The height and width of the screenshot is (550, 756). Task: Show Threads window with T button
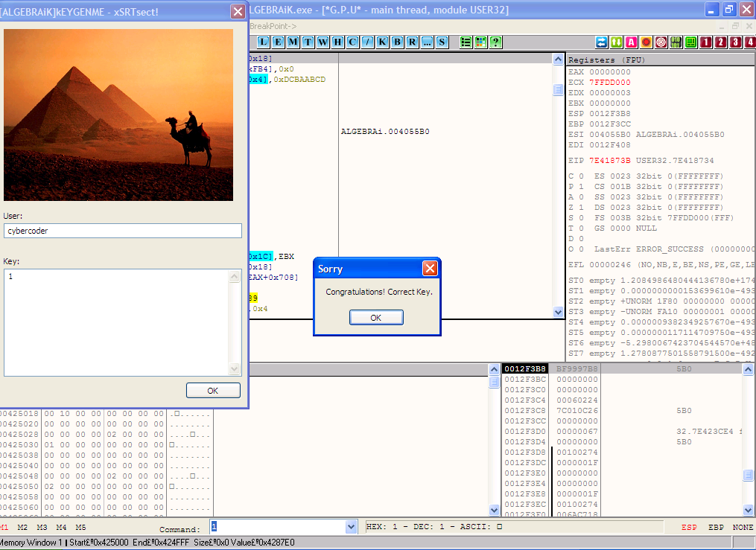point(308,42)
